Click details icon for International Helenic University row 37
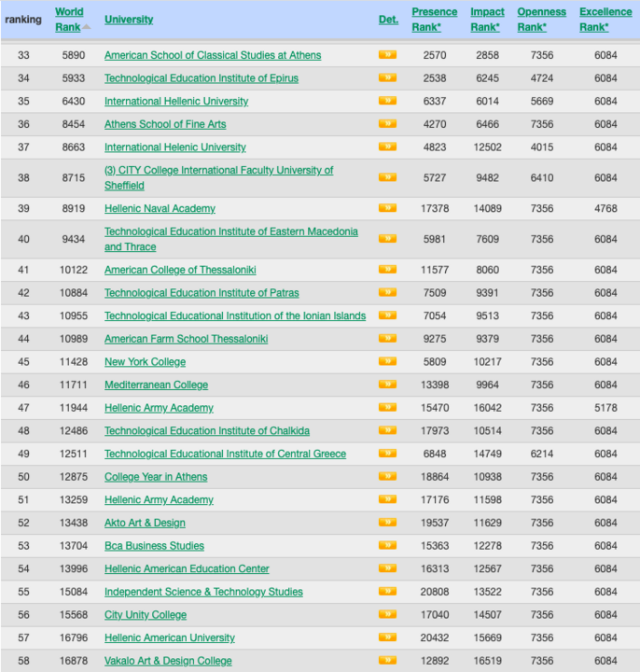 (387, 147)
